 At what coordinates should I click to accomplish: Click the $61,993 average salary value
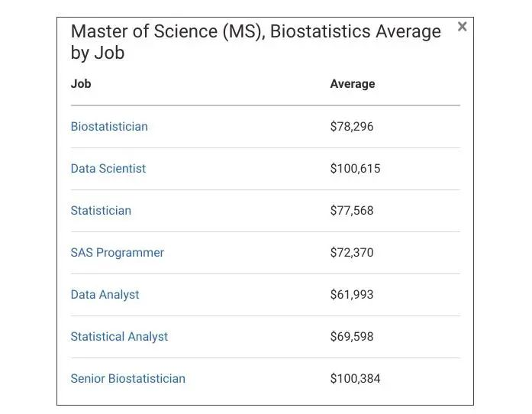tap(352, 295)
